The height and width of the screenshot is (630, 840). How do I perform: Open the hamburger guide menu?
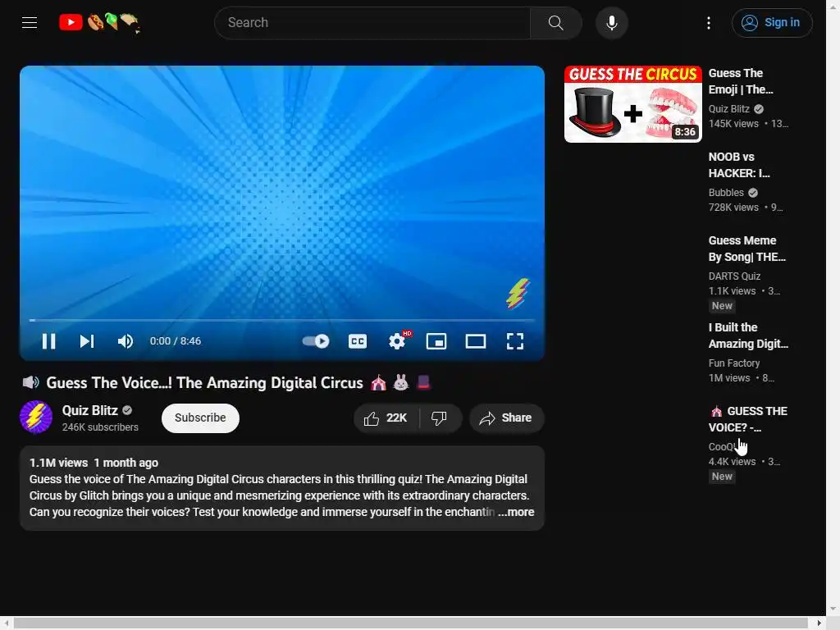pos(30,22)
